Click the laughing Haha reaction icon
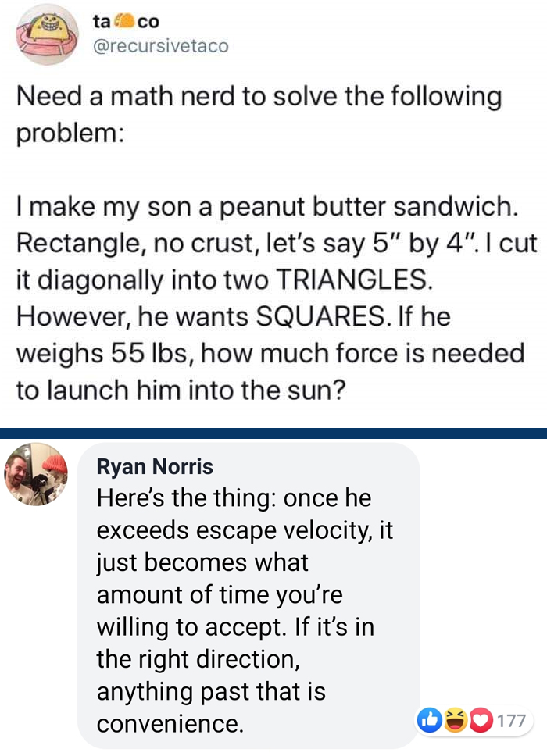The width and height of the screenshot is (547, 756). click(455, 720)
